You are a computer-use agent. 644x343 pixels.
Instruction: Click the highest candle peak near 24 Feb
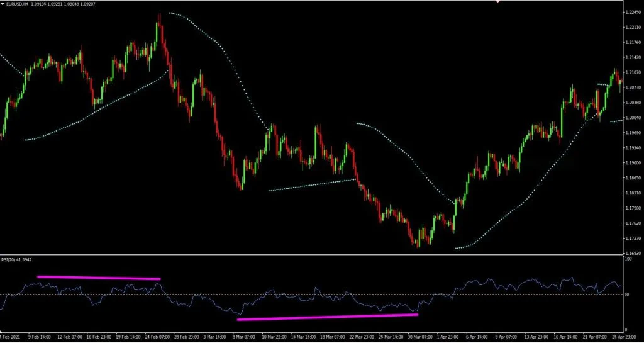click(x=159, y=15)
